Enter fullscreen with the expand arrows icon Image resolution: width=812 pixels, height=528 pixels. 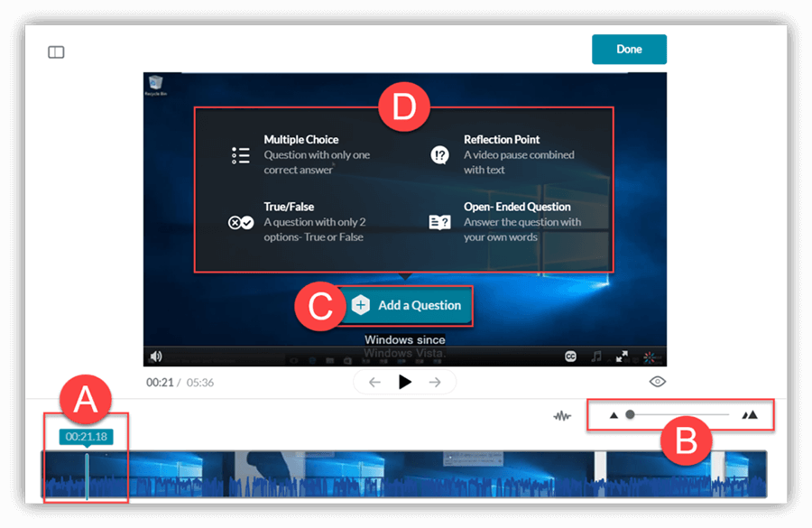(x=622, y=357)
